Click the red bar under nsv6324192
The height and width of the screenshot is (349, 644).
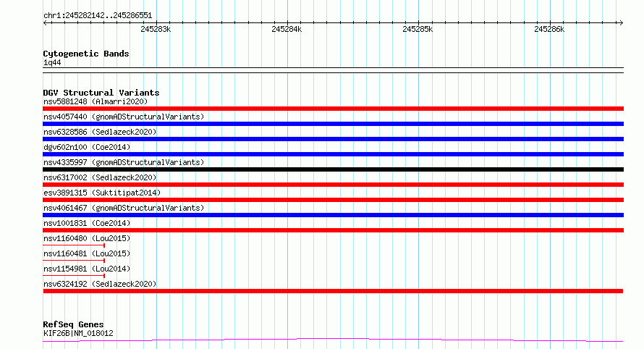[333, 291]
